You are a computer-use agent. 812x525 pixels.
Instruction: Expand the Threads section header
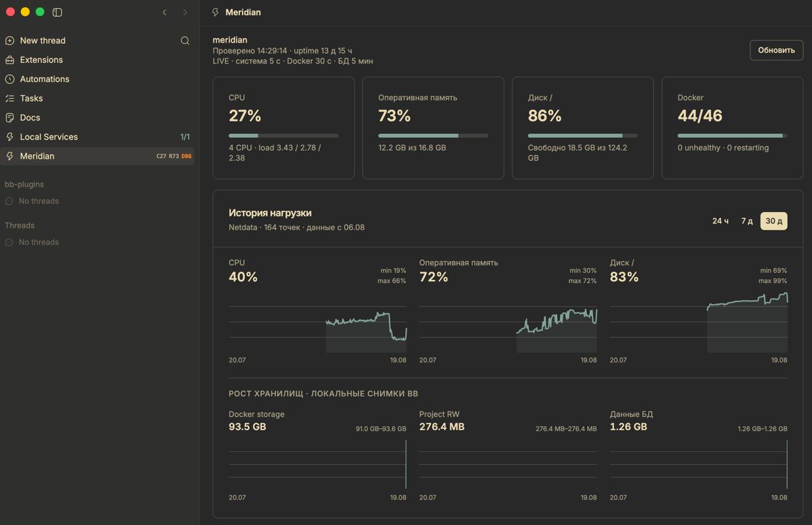point(20,225)
